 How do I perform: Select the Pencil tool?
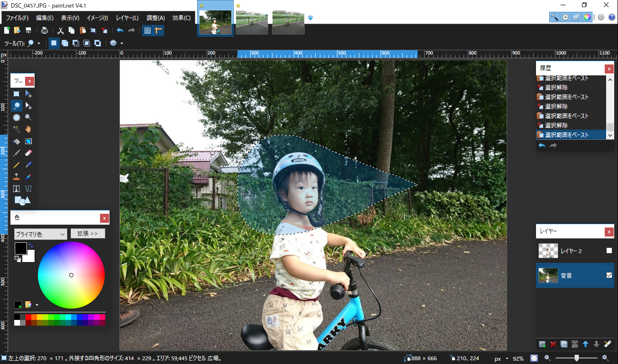[x=17, y=165]
